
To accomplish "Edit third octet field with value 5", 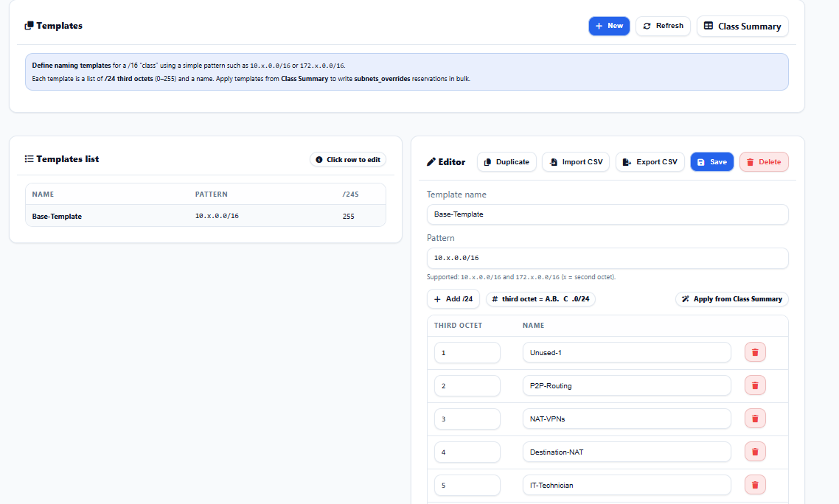I will click(467, 486).
